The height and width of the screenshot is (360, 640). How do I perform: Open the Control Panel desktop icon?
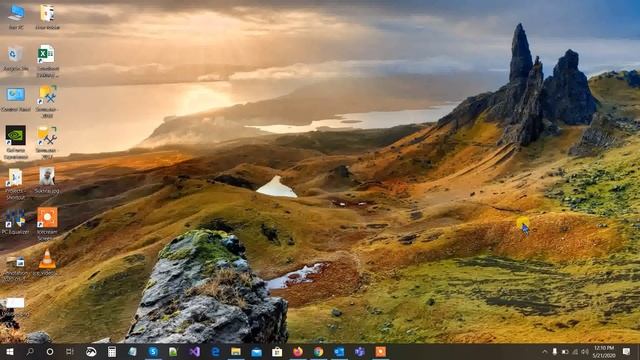coord(16,99)
